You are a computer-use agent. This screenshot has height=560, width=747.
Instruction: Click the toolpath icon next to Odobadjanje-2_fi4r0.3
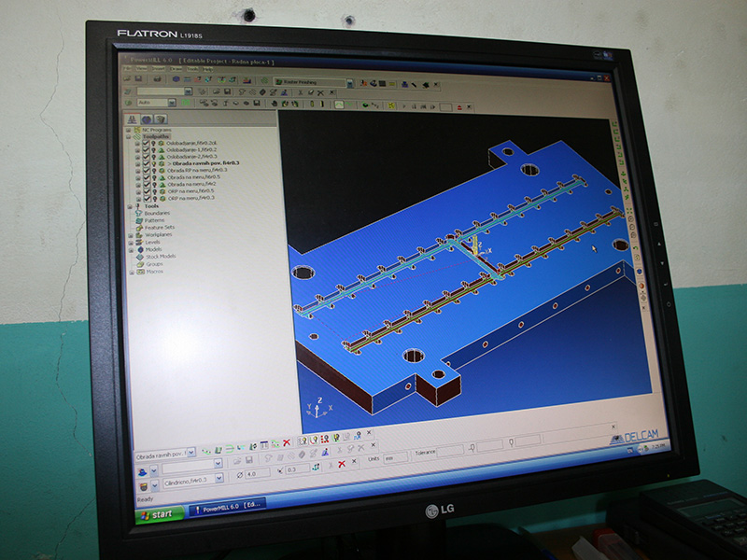(162, 156)
